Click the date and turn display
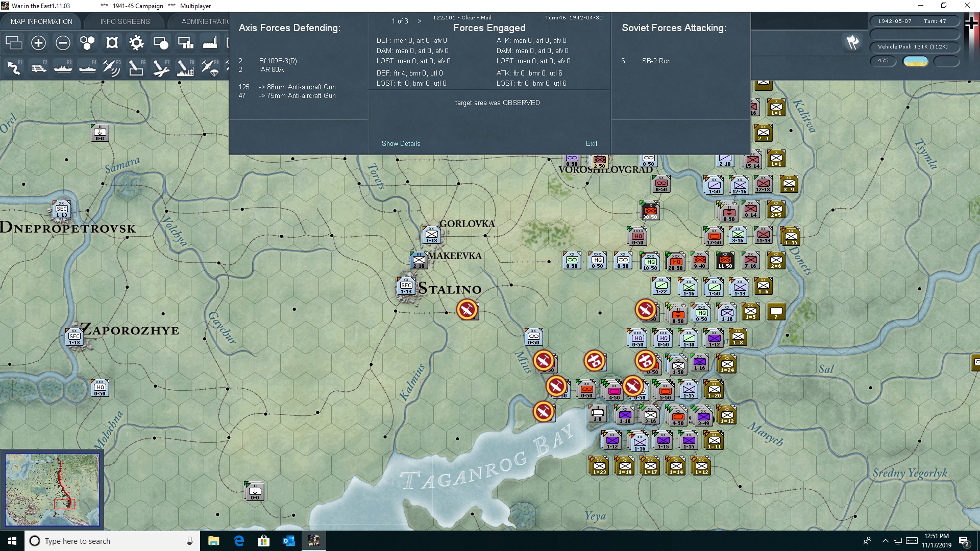 [913, 21]
